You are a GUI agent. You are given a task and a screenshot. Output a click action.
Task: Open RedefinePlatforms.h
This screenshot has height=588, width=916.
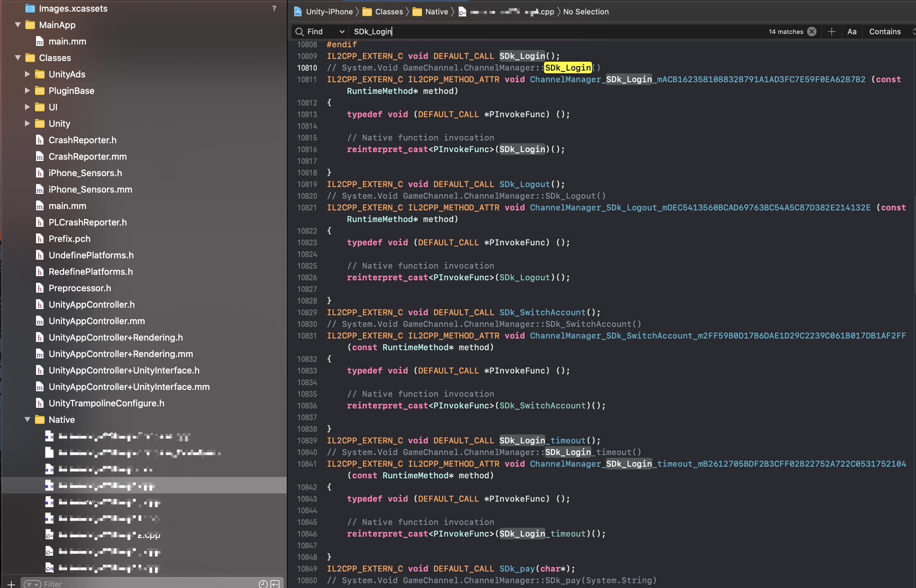pyautogui.click(x=91, y=271)
